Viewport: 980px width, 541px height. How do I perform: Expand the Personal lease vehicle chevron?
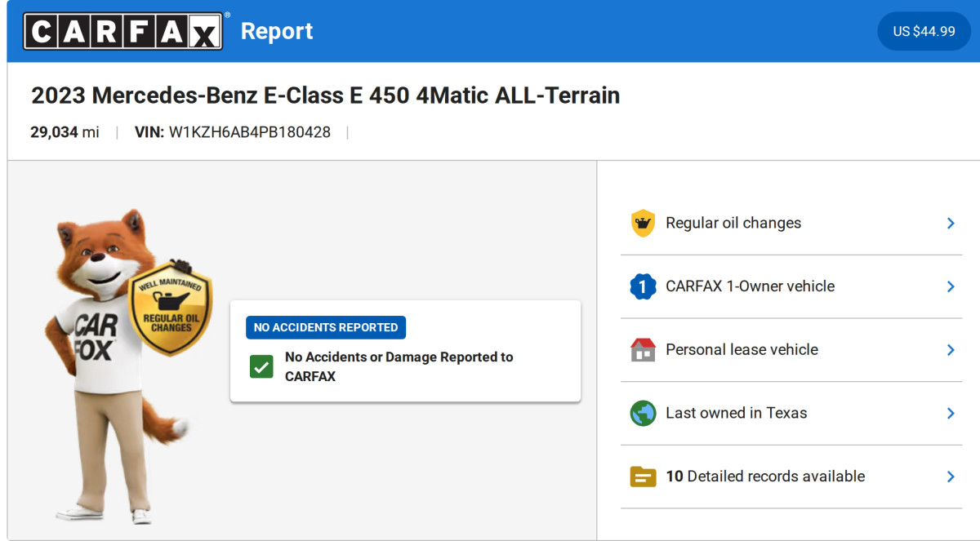tap(951, 349)
